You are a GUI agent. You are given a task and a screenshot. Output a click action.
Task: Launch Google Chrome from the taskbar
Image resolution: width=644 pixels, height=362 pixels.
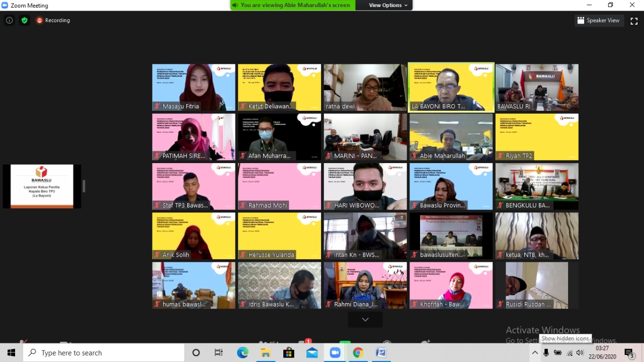coord(358,353)
